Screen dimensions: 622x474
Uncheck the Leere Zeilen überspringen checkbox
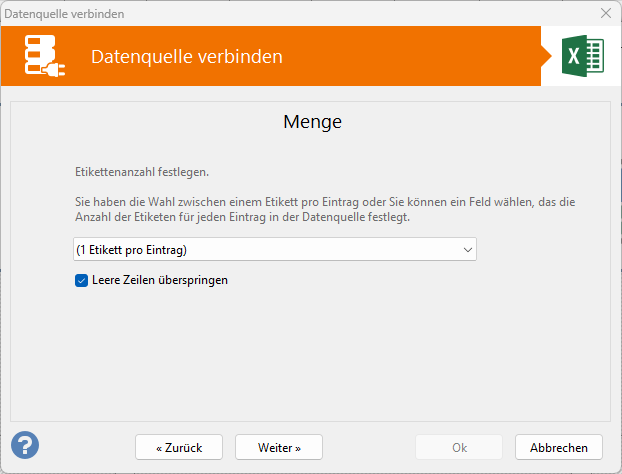pyautogui.click(x=82, y=281)
